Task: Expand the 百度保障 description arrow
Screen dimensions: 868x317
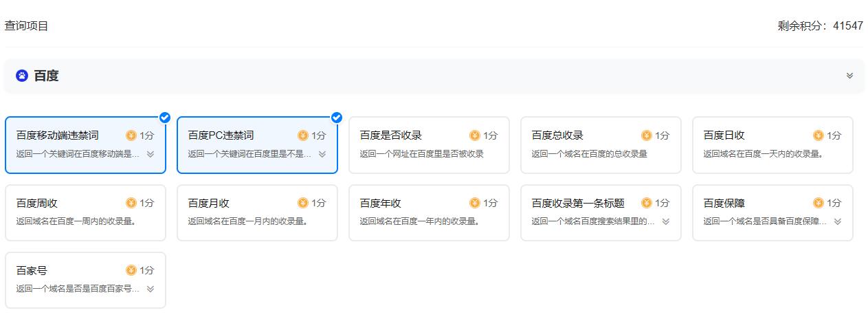Action: pos(838,221)
